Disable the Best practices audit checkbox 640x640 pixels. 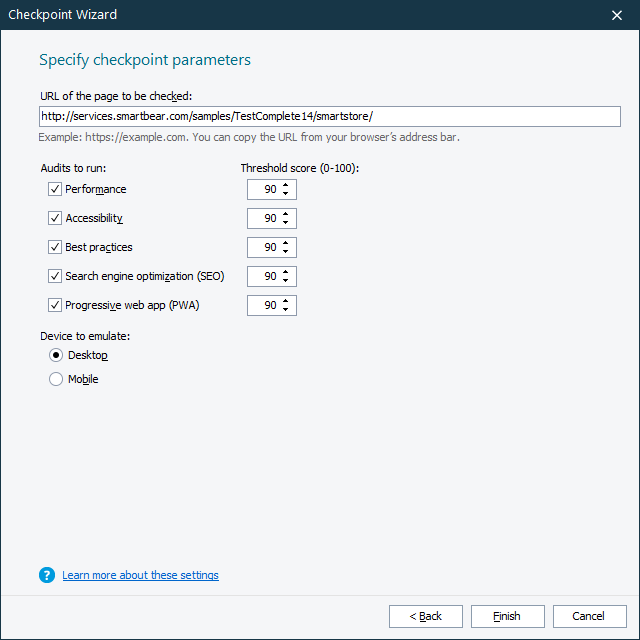coord(55,247)
